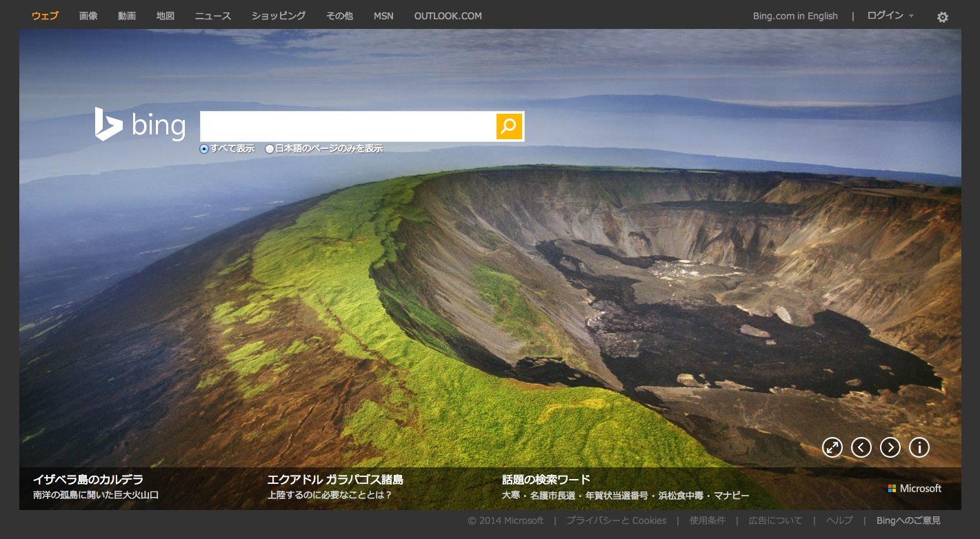Show the previous background image
Screen dimensions: 980x539
[861, 447]
